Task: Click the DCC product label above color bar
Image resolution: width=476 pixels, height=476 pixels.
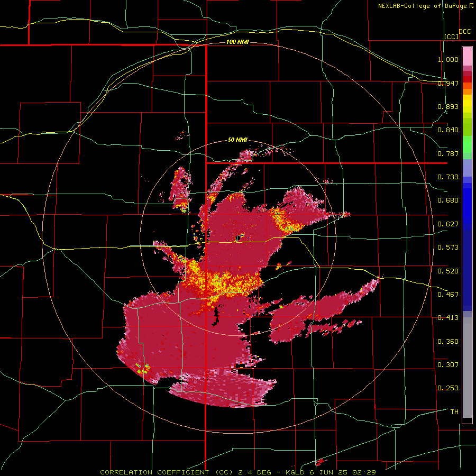Action: coord(464,32)
